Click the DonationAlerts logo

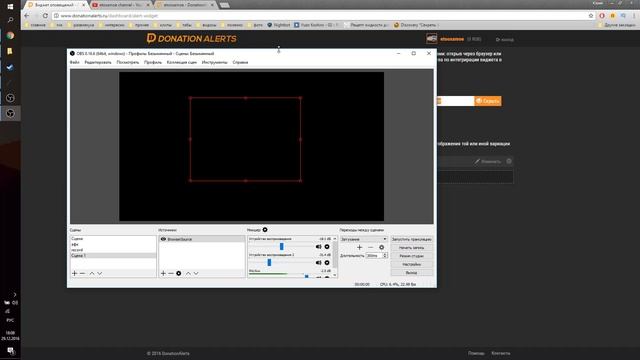pos(191,38)
